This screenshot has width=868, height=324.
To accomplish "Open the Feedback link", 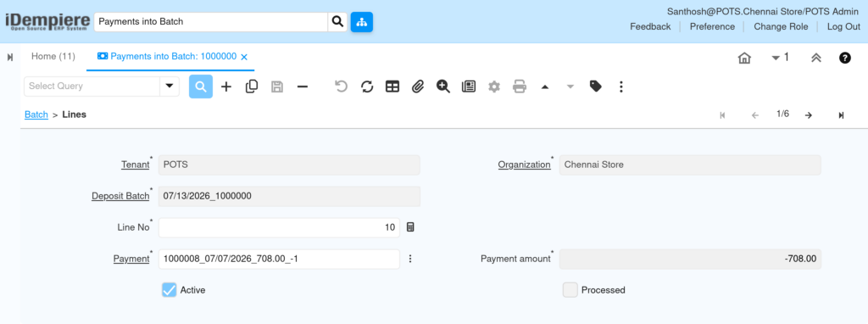I will tap(650, 26).
